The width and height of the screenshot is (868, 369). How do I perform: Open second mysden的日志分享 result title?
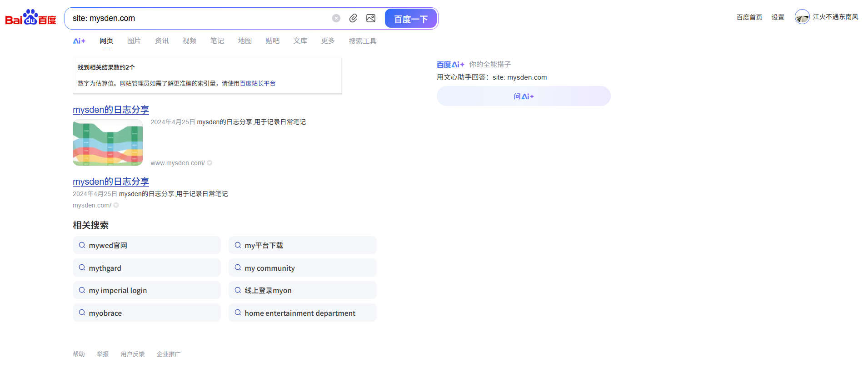[111, 182]
